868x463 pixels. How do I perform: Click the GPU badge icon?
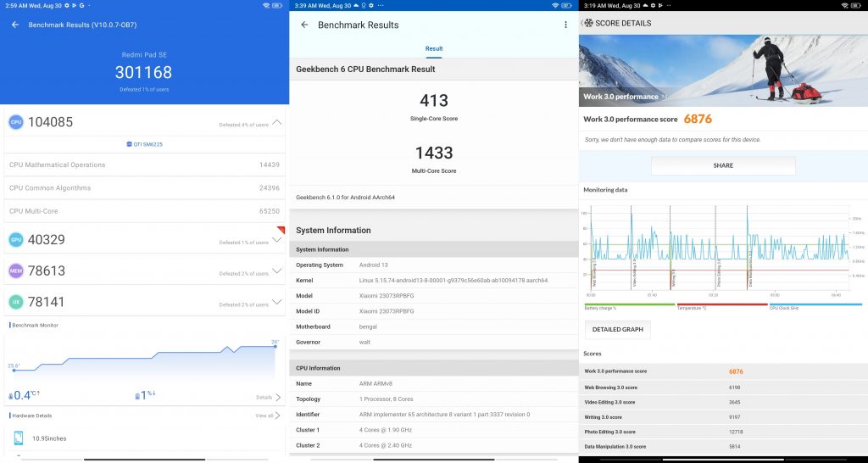point(16,240)
